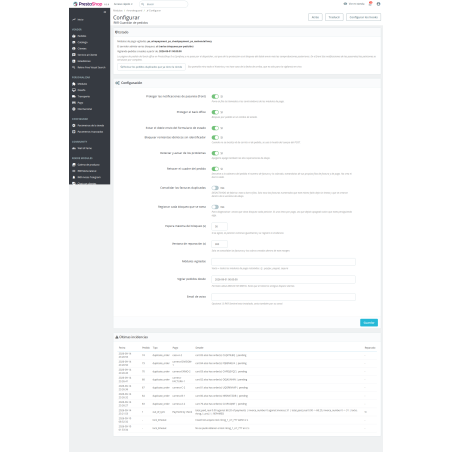Click the search field in the top bar
The height and width of the screenshot is (452, 452).
coord(163,4)
